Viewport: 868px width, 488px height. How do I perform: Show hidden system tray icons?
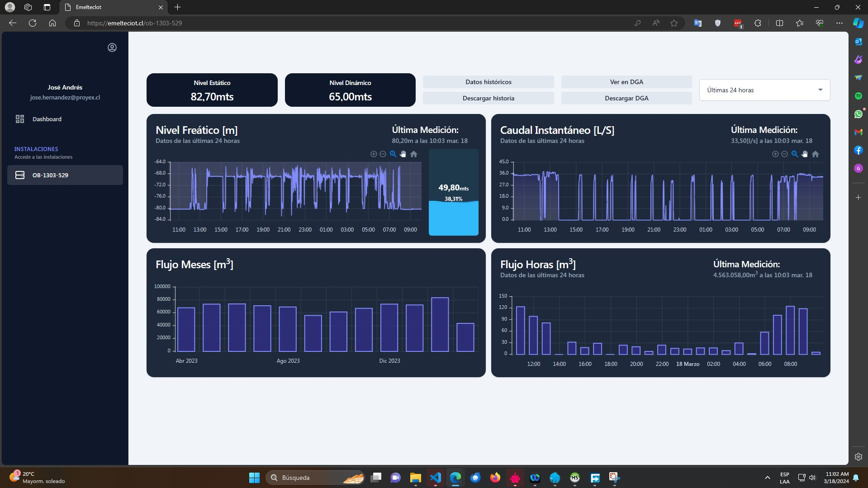pyautogui.click(x=767, y=478)
